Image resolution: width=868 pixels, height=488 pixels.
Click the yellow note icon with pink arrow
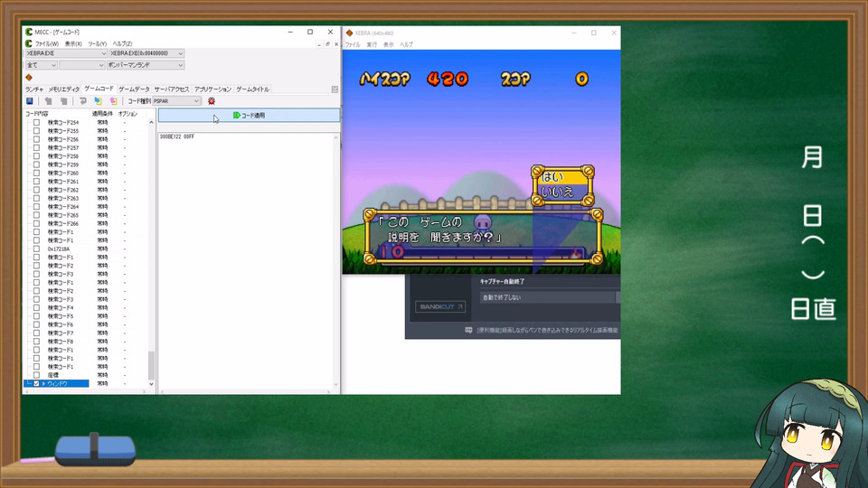pos(114,101)
